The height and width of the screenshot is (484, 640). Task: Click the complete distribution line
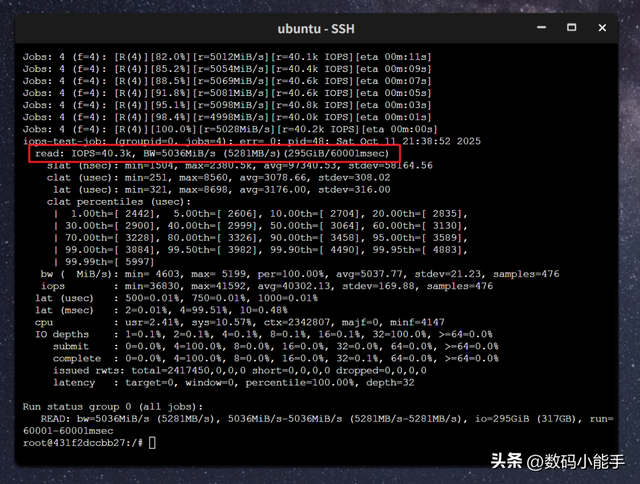[276, 358]
